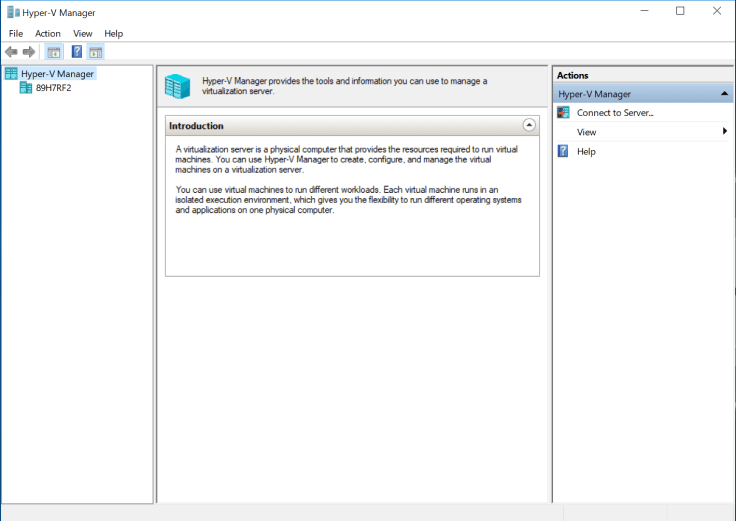This screenshot has width=736, height=521.
Task: Collapse the Introduction section
Action: point(529,126)
